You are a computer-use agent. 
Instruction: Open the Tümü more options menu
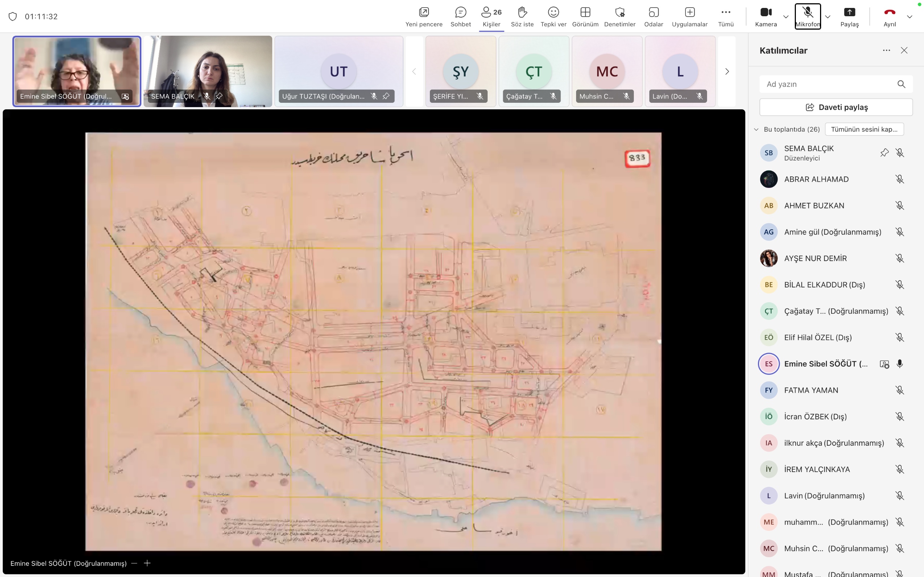[725, 17]
